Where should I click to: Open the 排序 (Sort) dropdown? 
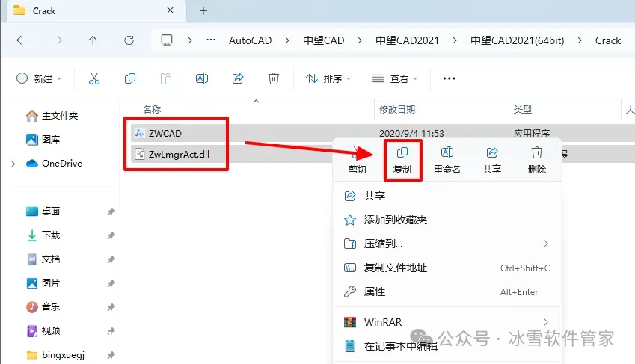point(328,78)
